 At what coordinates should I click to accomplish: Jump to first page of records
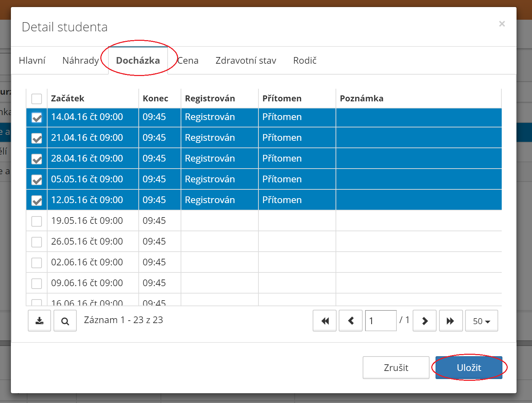point(325,321)
